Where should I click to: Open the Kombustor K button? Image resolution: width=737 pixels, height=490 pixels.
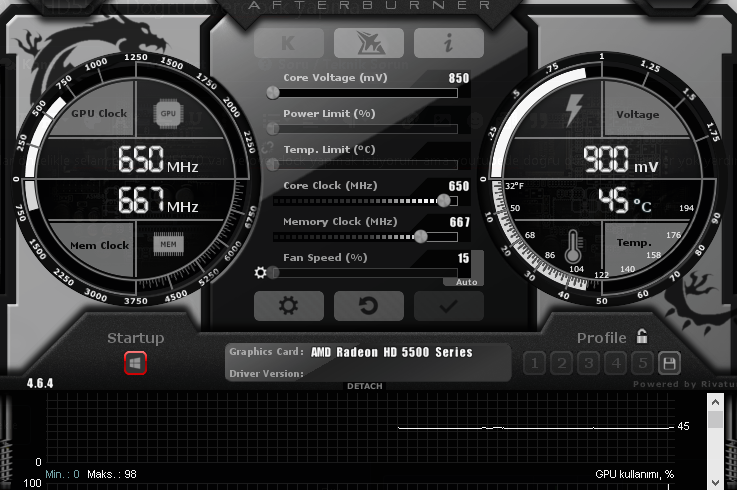click(289, 43)
